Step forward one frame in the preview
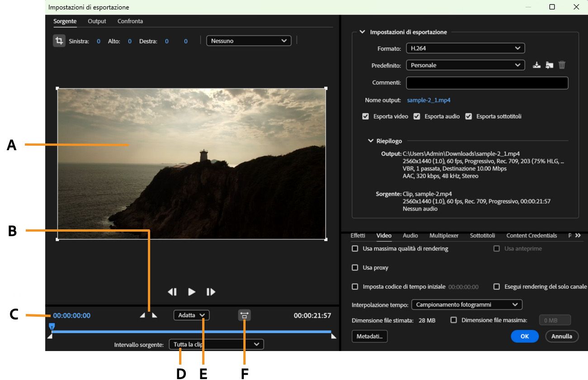Viewport: 588px width, 380px height. click(210, 292)
